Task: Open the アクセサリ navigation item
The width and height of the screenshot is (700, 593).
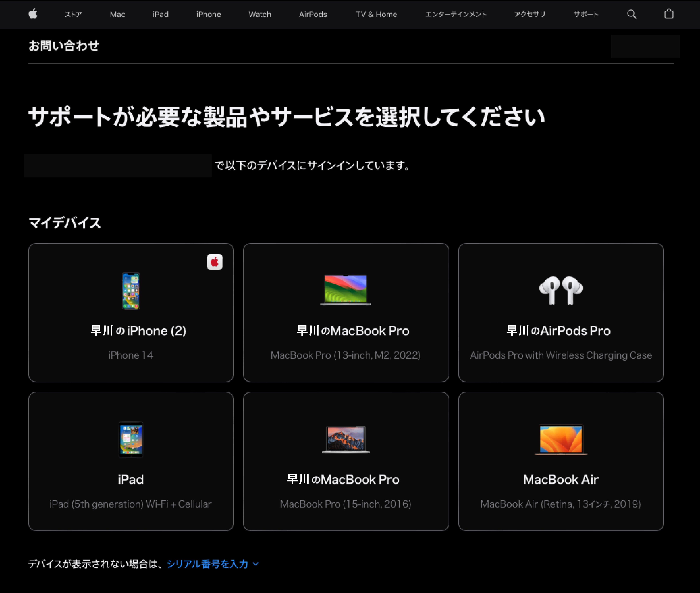Action: pos(530,15)
